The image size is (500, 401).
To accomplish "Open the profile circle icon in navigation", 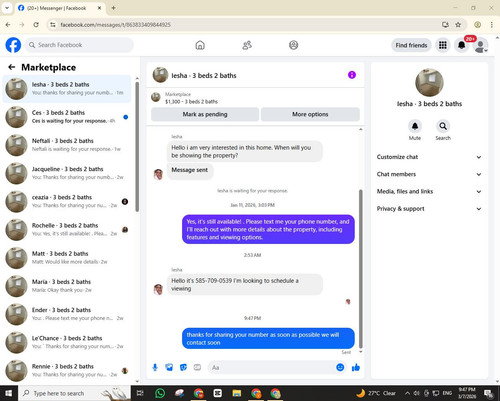I will click(293, 45).
